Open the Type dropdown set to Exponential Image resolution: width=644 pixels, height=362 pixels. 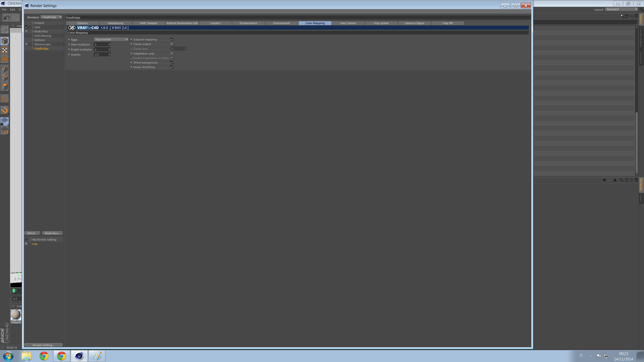point(111,39)
